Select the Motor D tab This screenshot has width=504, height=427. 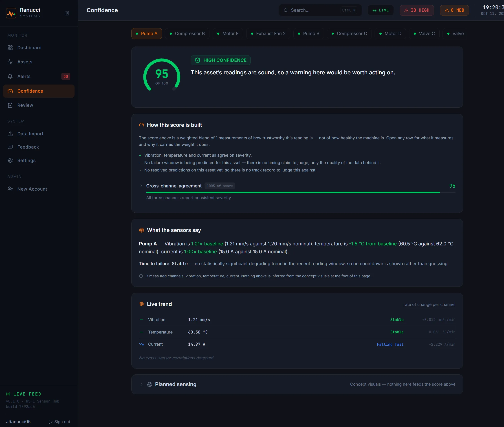[390, 33]
